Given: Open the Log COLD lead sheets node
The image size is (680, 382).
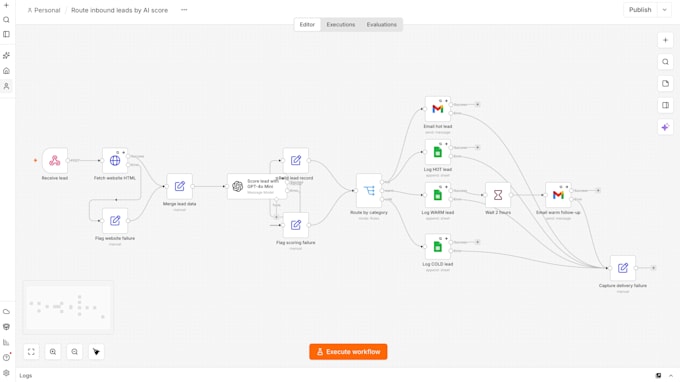Looking at the screenshot, I should pyautogui.click(x=438, y=247).
